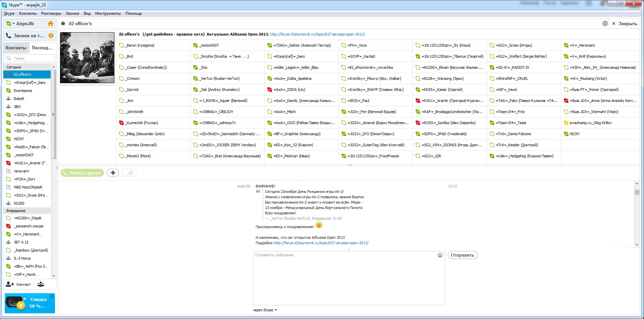This screenshot has height=319, width=644.
Task: Open the Разговоры menu
Action: point(51,13)
